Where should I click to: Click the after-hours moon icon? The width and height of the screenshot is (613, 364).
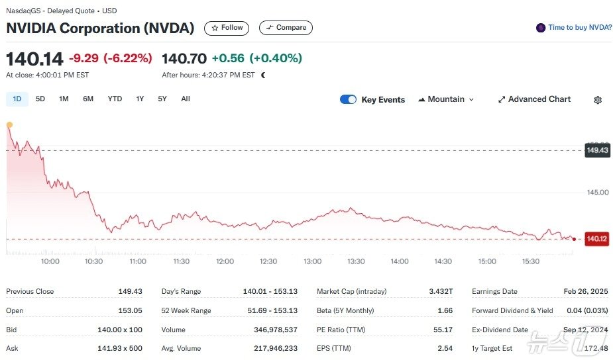coord(263,75)
